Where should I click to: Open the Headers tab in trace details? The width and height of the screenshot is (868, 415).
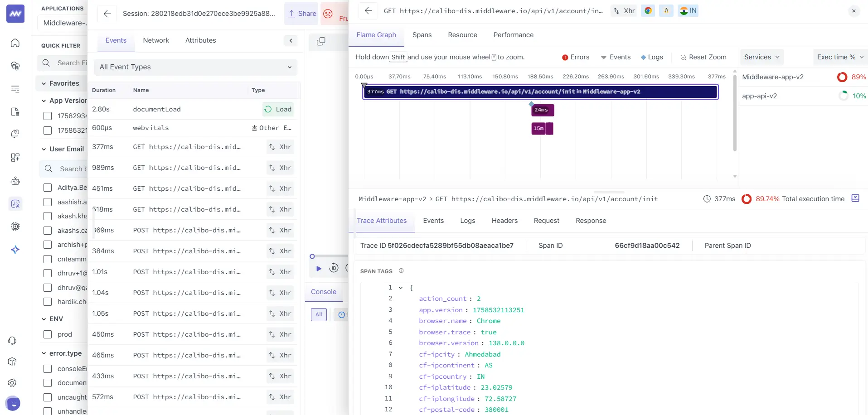coord(504,221)
